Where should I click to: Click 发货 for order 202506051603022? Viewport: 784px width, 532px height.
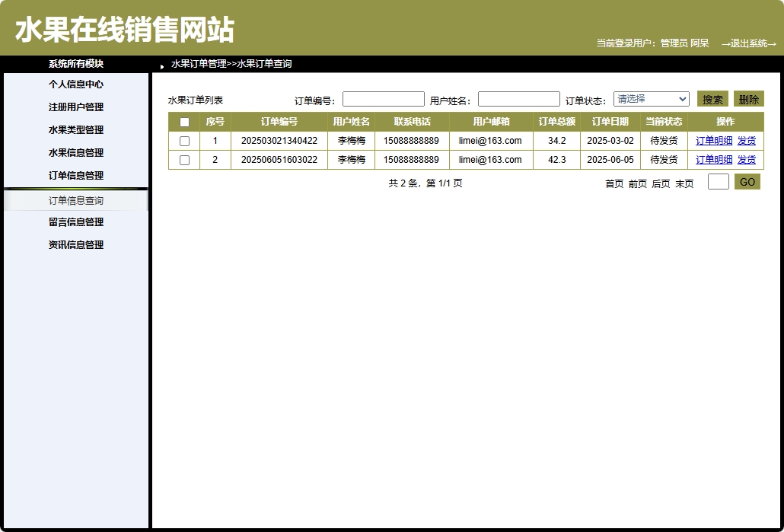746,159
